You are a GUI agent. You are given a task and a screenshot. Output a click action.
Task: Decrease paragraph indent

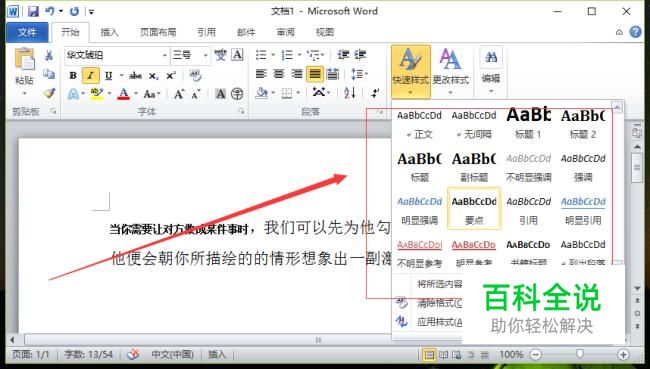[x=343, y=55]
